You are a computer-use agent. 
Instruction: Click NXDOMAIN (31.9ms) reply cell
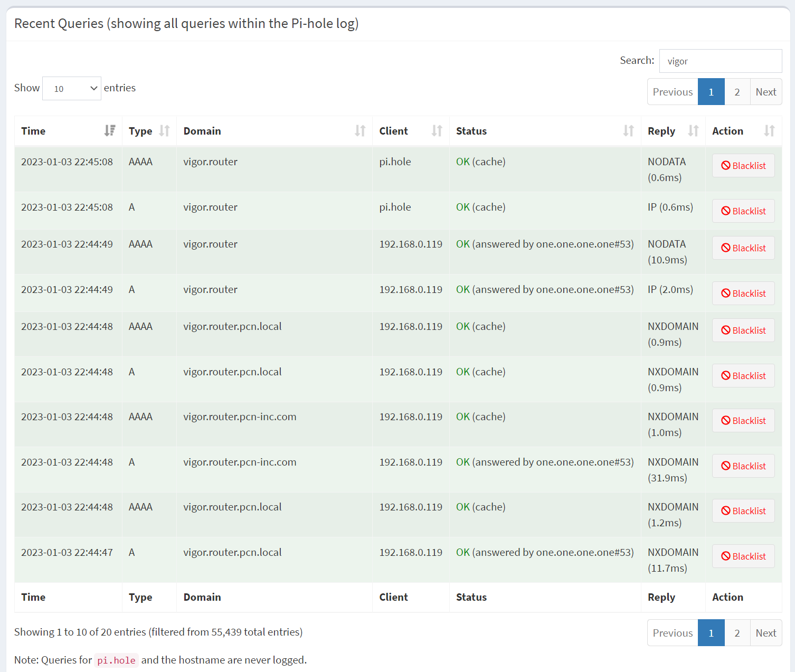[673, 470]
